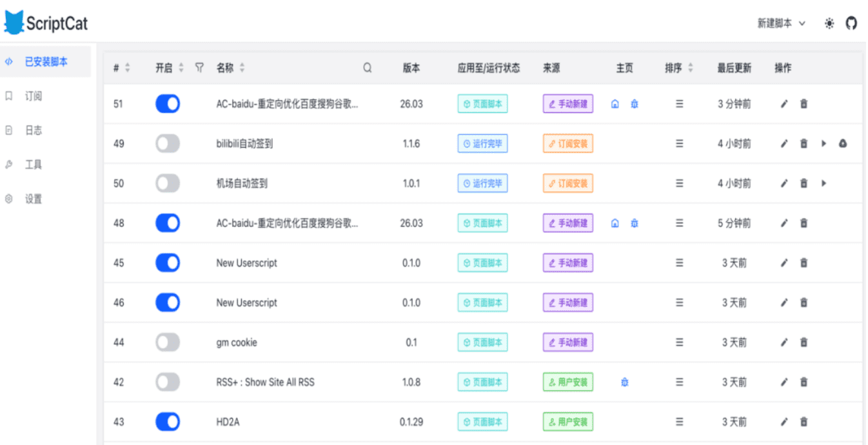Sort by the 名称 column arrows
Screen dimensions: 868x445
coord(242,68)
